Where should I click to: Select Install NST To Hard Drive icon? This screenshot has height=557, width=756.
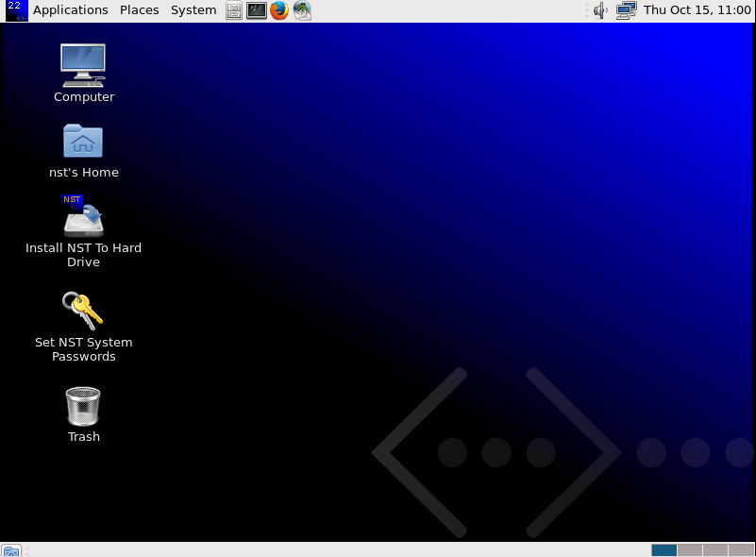tap(83, 215)
